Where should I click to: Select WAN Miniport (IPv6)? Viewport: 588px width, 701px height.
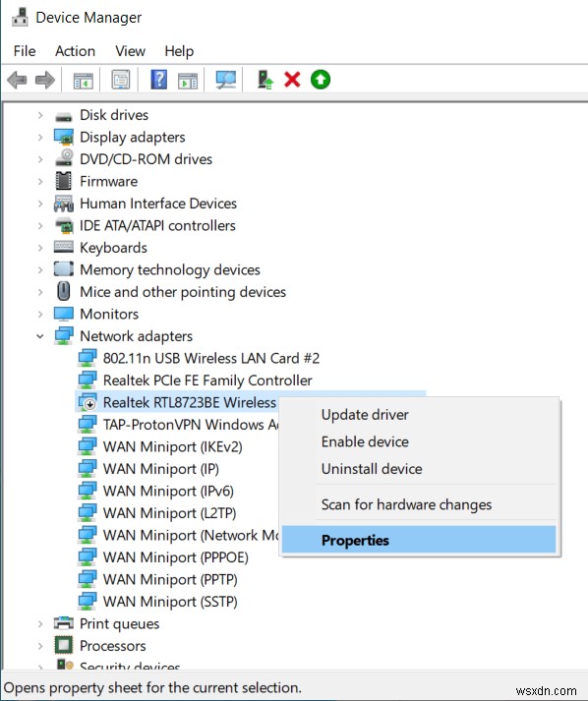click(x=168, y=491)
